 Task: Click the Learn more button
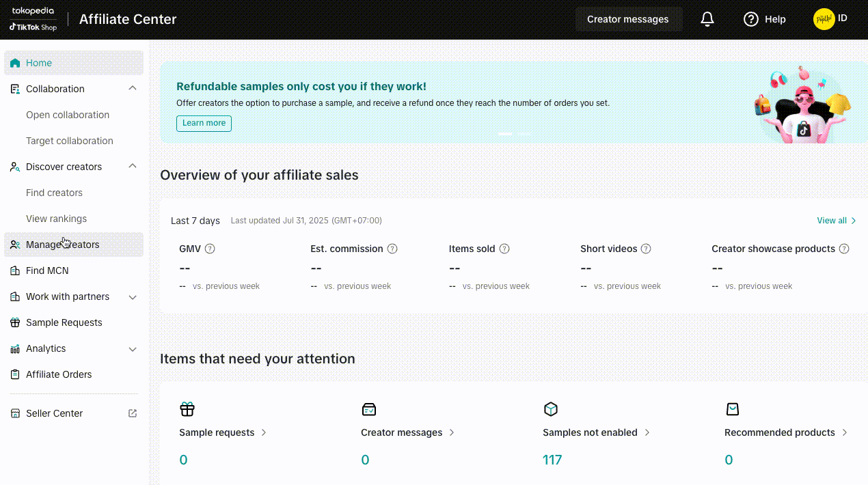pos(204,123)
